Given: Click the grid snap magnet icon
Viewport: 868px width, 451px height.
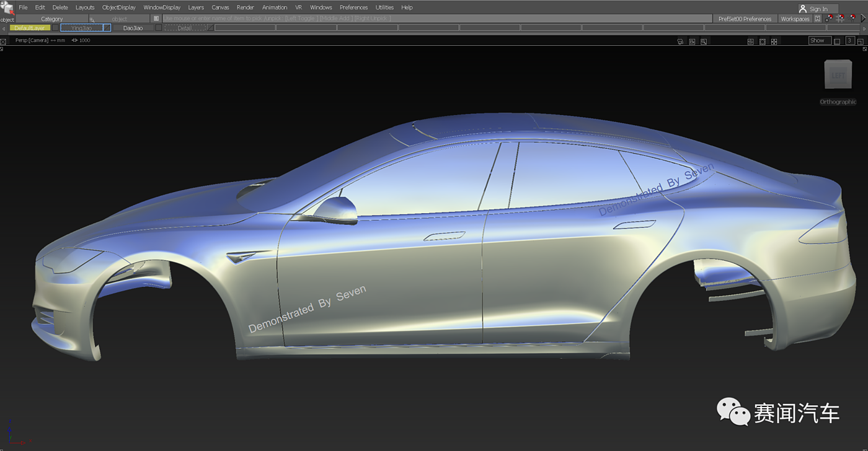Looking at the screenshot, I should pyautogui.click(x=841, y=19).
